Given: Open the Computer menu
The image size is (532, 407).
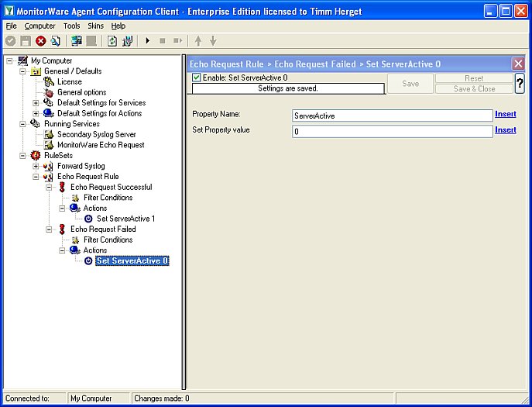Looking at the screenshot, I should 39,26.
